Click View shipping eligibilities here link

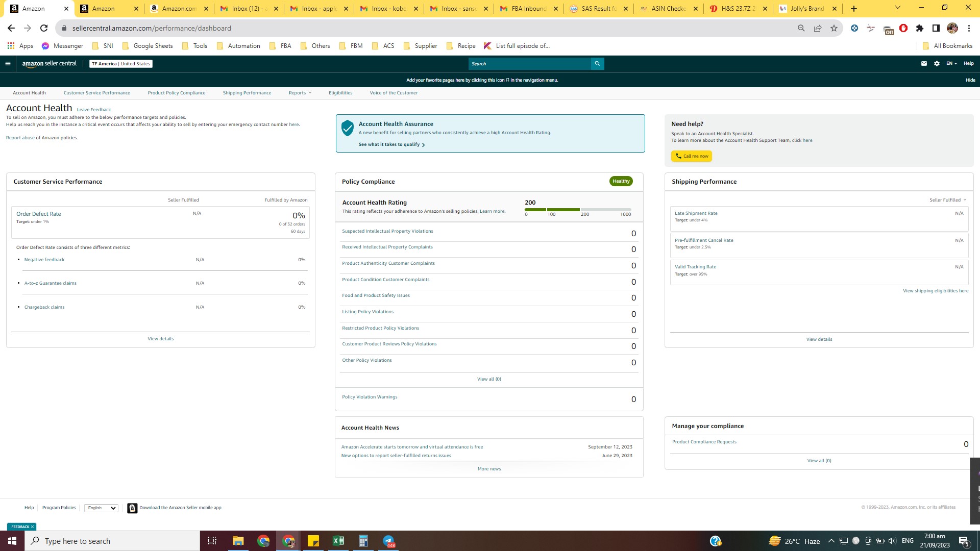tap(936, 291)
